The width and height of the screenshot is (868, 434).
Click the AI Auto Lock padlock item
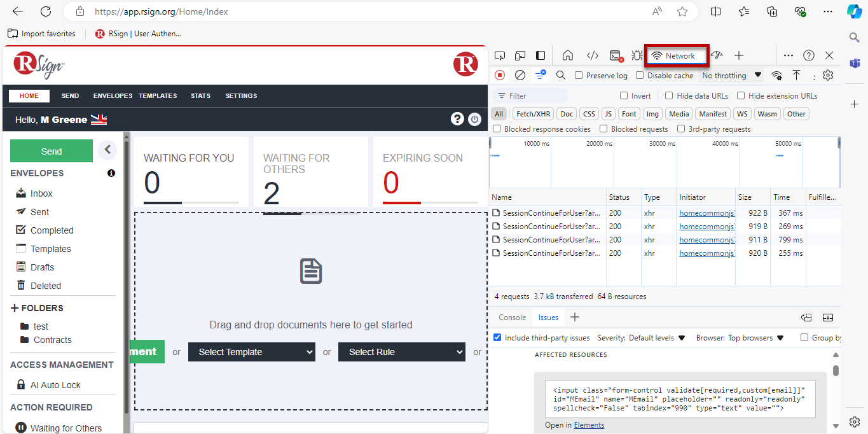click(48, 385)
